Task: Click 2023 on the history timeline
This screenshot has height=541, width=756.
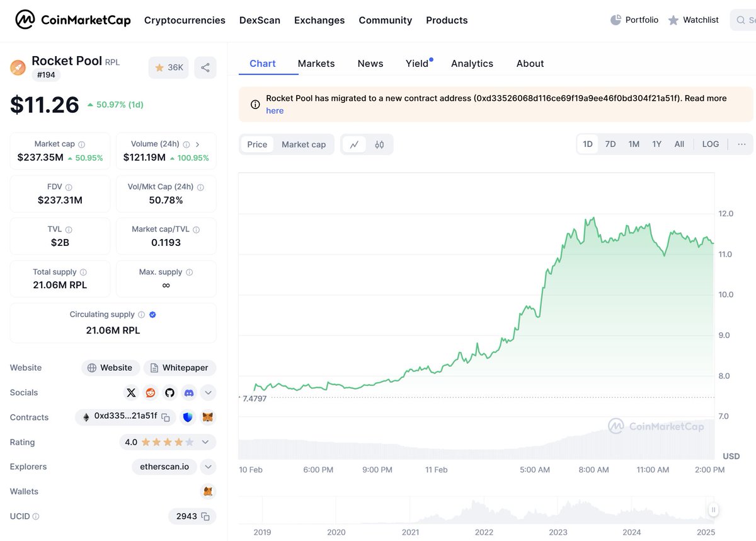Action: tap(558, 532)
